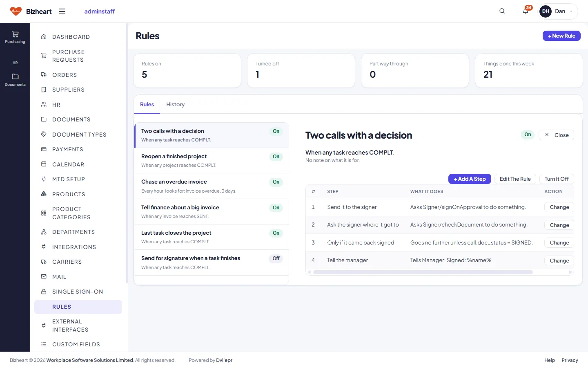The width and height of the screenshot is (588, 368).
Task: Click On badge for Reopen a finished project
Action: tap(276, 157)
